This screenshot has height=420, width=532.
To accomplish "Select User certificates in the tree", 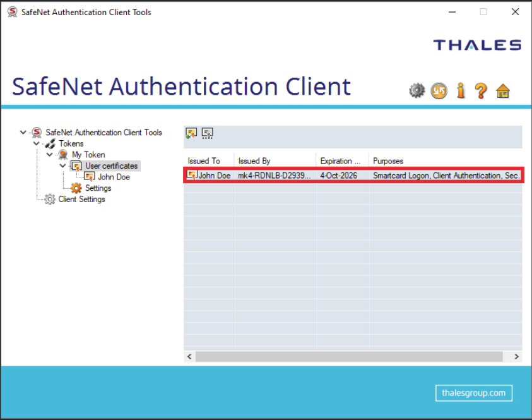I will pyautogui.click(x=111, y=166).
